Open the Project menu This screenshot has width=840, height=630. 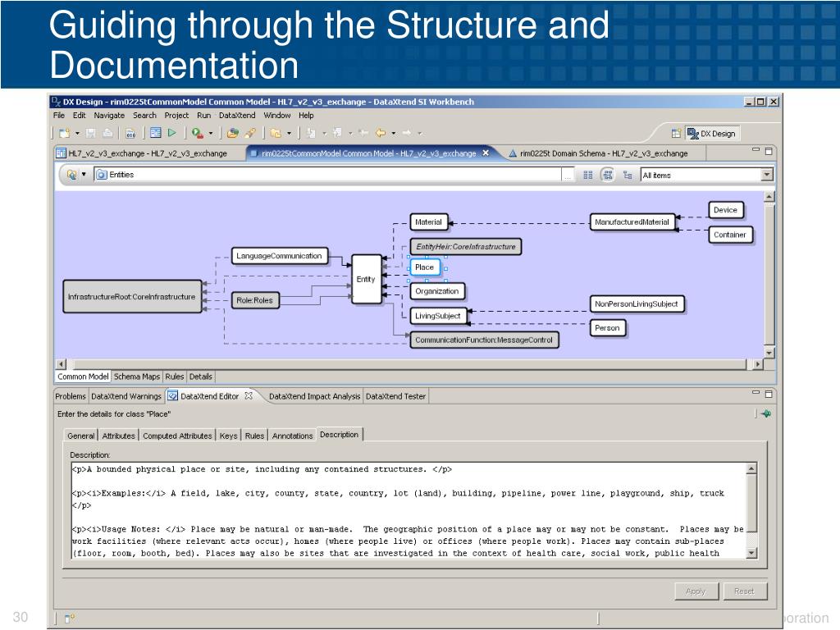click(176, 115)
